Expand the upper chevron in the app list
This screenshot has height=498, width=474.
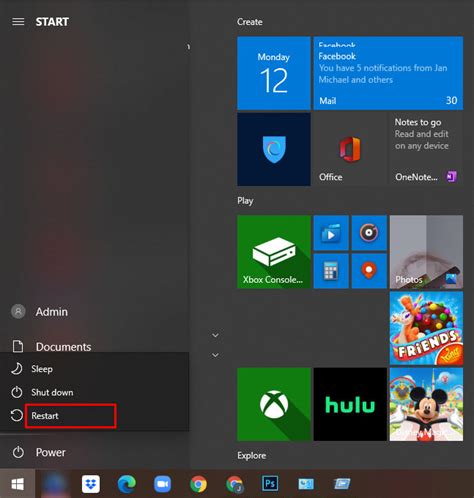click(x=215, y=335)
